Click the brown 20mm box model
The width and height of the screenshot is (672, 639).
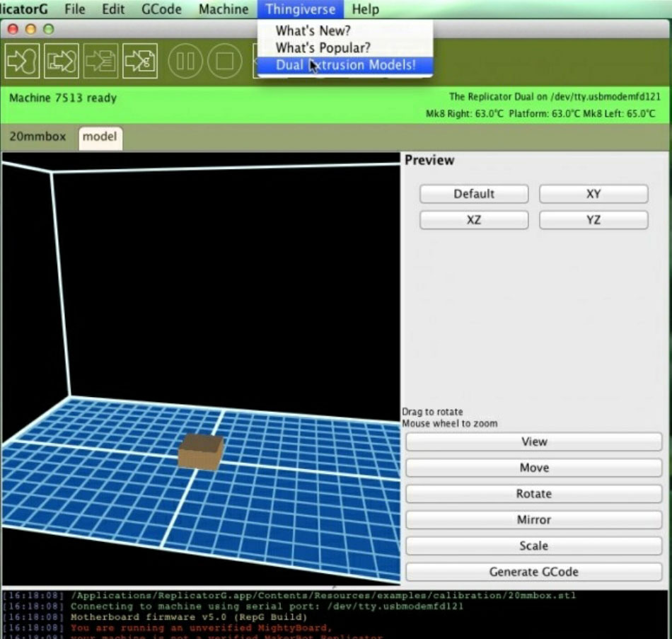point(201,451)
